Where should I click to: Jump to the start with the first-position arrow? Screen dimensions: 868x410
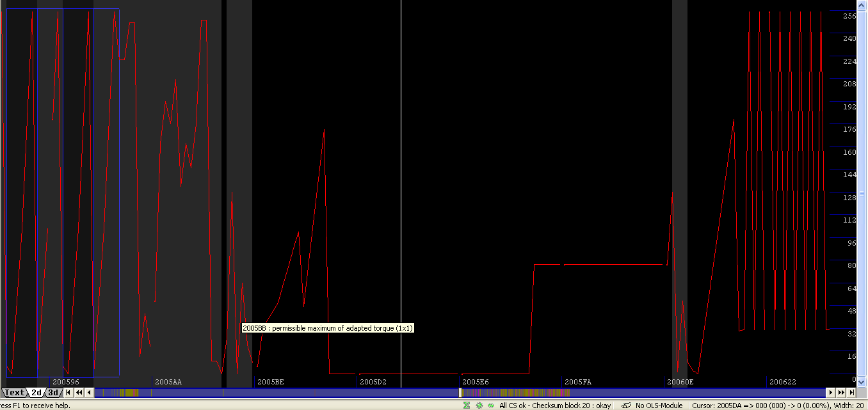point(68,393)
